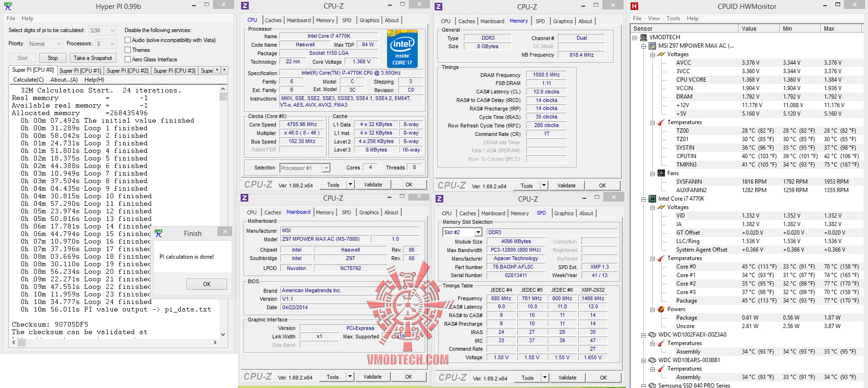Click the Intel Core i7 4770K chip icon
The width and height of the screenshot is (868, 388).
tap(652, 199)
